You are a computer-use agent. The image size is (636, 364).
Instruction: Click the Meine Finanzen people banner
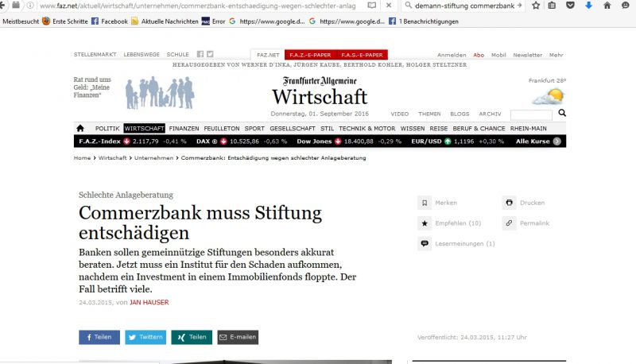point(160,92)
